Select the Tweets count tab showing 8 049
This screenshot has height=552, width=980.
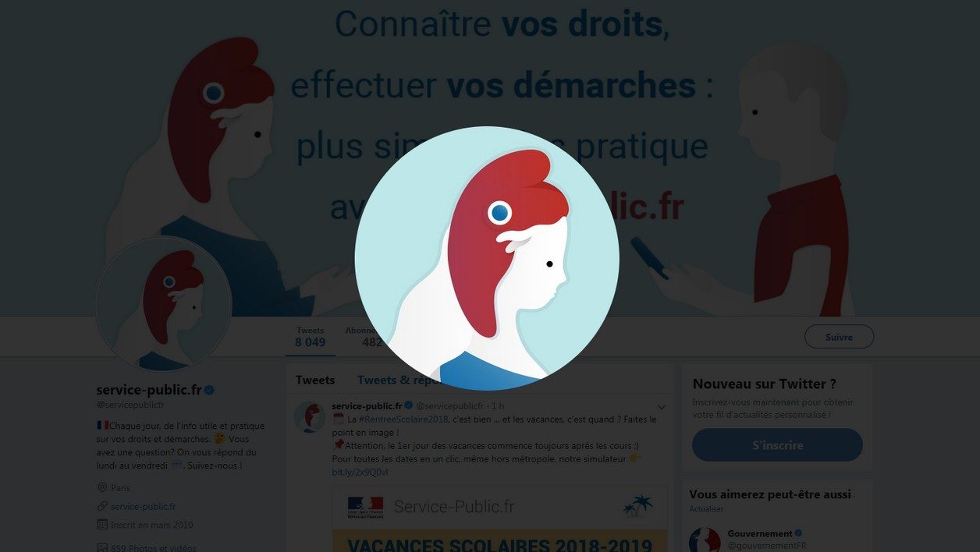click(x=310, y=337)
